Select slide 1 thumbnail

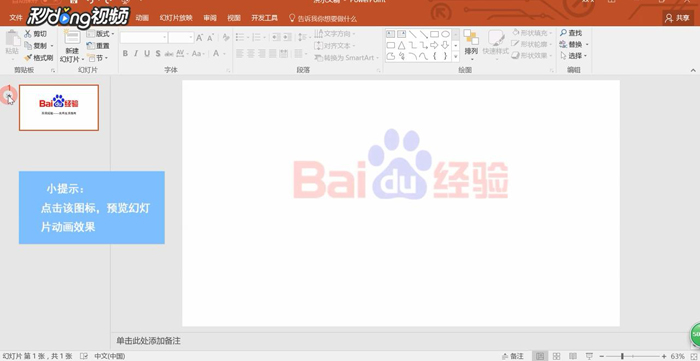pyautogui.click(x=59, y=108)
